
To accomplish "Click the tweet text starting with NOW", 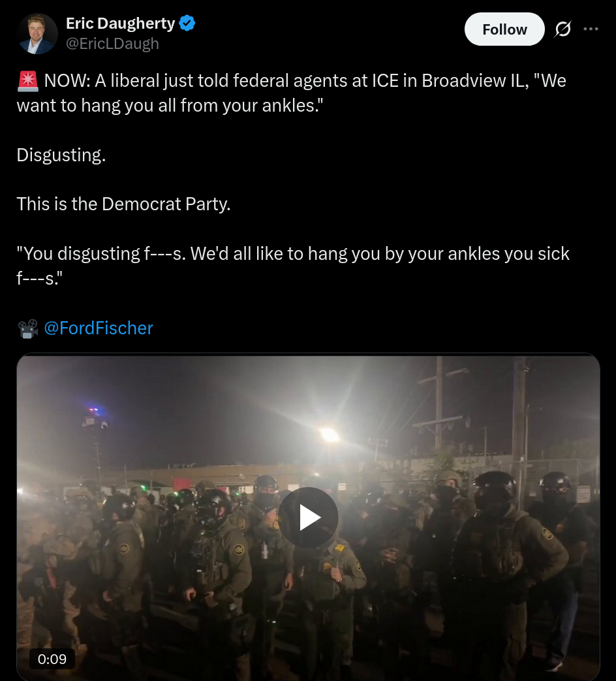I will [x=291, y=93].
